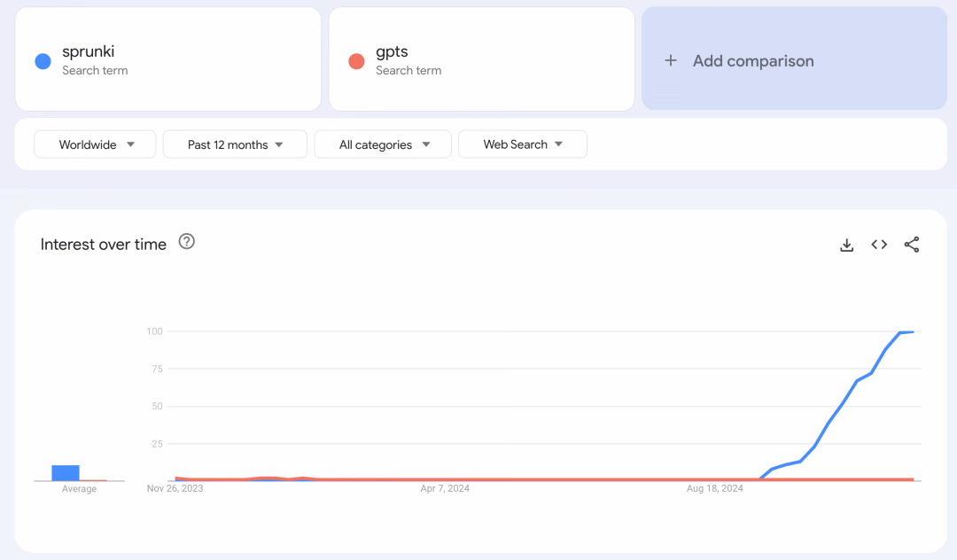Click the help icon beside Interest over time
Viewport: 957px width, 560px height.
click(187, 242)
